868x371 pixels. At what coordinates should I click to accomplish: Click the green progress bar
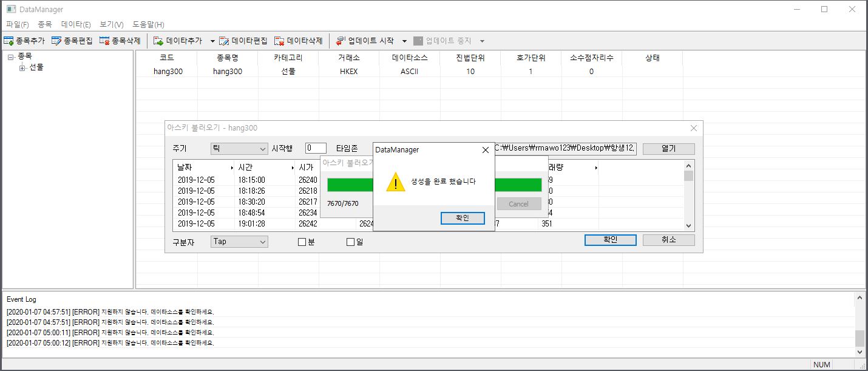[349, 185]
